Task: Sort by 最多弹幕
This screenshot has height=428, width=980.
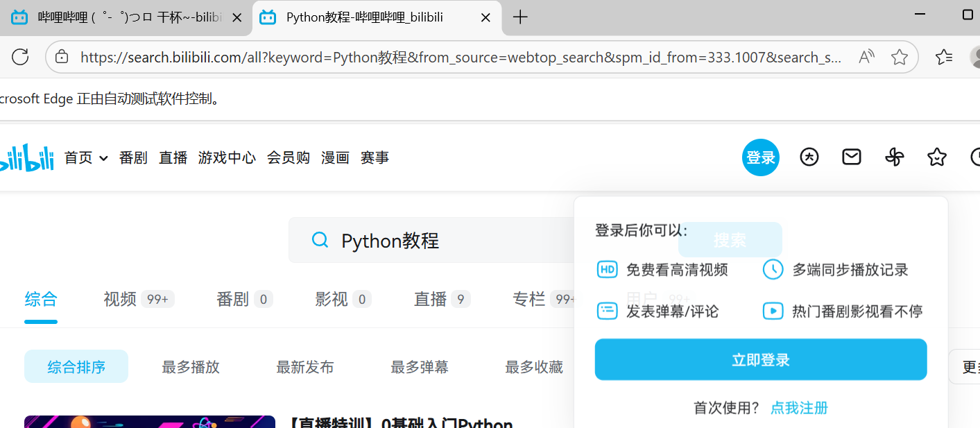Action: [420, 367]
